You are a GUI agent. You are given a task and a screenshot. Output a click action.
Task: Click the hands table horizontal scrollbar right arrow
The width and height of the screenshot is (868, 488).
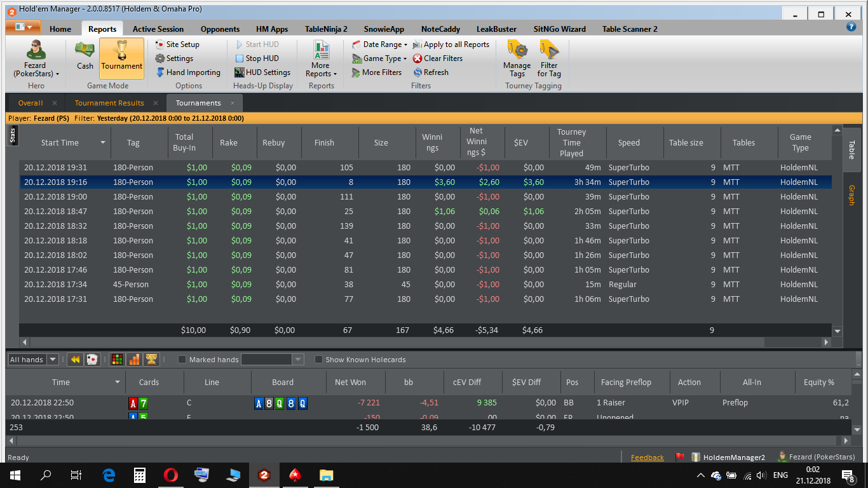(x=846, y=440)
